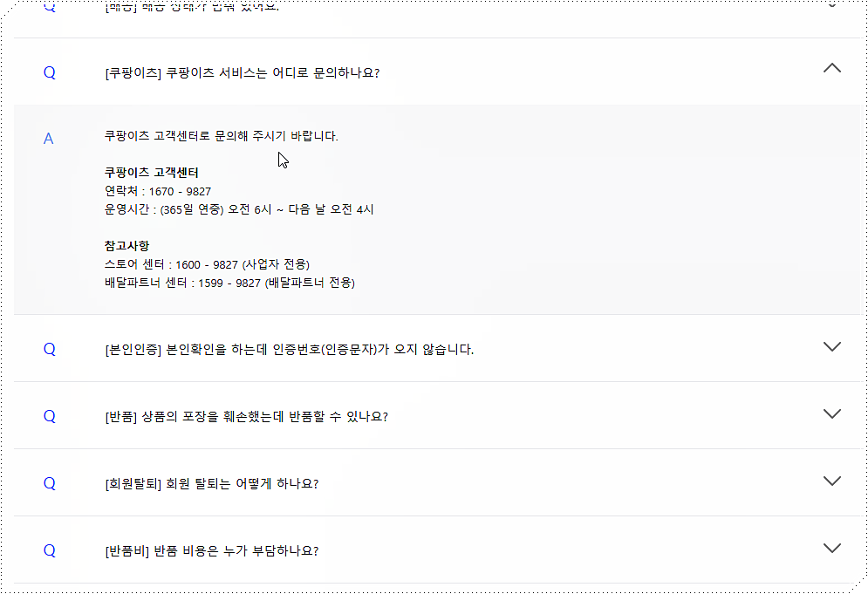
Task: Expand the [반품] question with its chevron
Action: [x=831, y=413]
